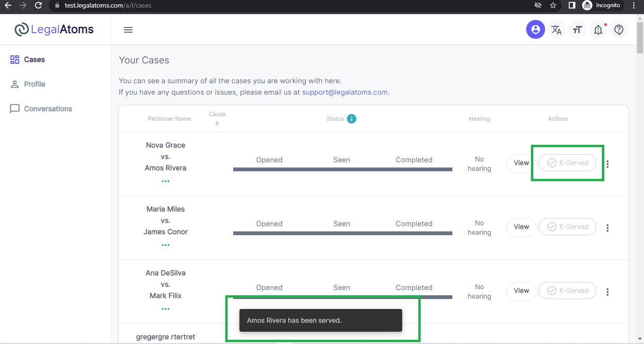Screen dimensions: 644x344
Task: Click 'Seen' label in Maria Miles row
Action: coord(342,224)
